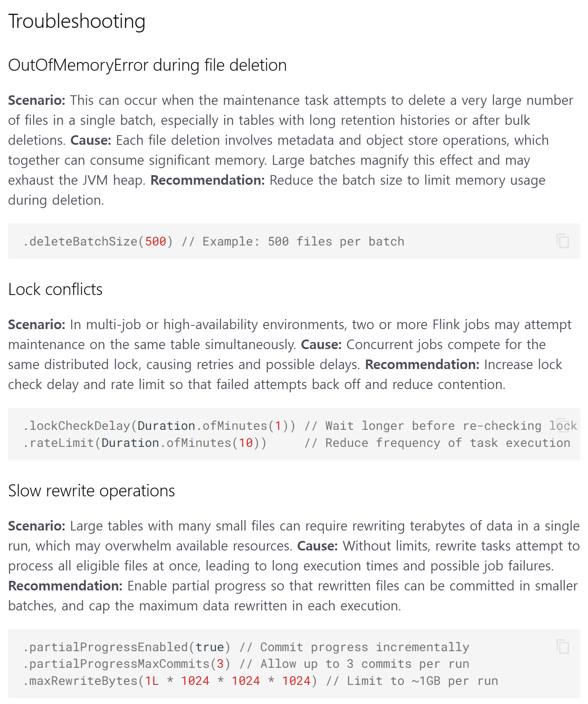Click the .lockCheckDelay code line
The height and width of the screenshot is (704, 588).
[x=300, y=426]
